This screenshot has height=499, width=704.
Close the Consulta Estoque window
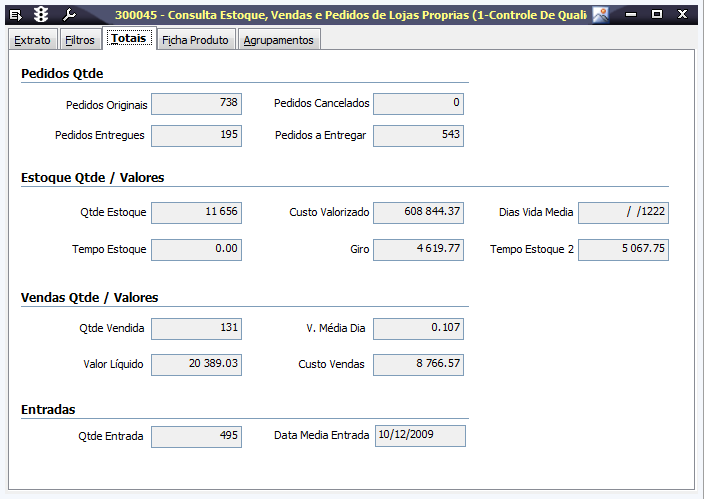click(x=684, y=15)
